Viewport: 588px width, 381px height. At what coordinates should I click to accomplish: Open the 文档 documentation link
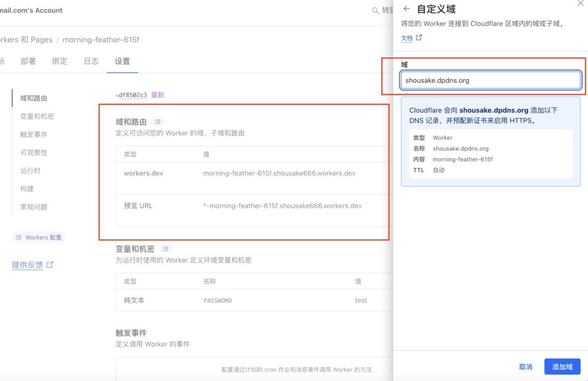click(x=411, y=37)
